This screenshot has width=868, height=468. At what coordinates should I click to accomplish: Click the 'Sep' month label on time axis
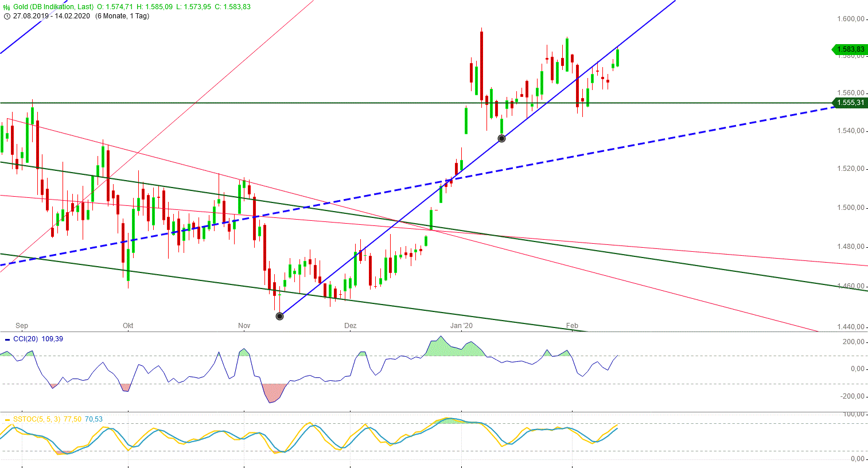pos(22,326)
